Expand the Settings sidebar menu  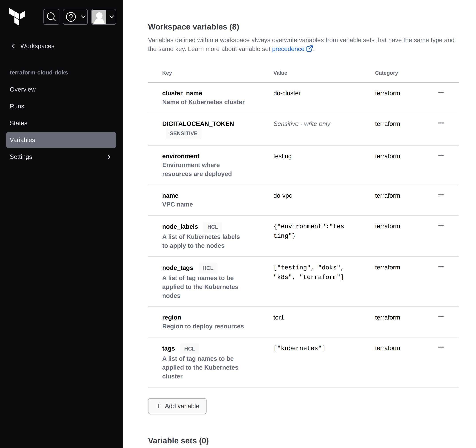pos(61,157)
